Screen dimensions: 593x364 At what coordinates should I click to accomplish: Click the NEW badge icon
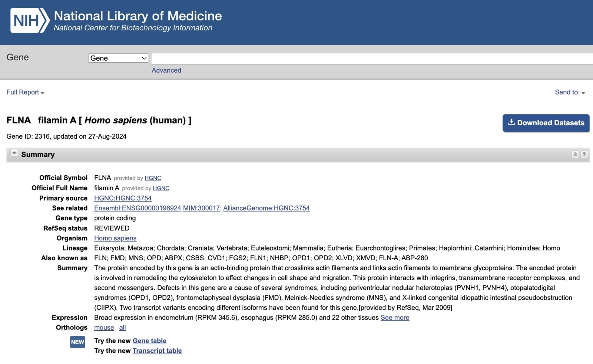(77, 342)
